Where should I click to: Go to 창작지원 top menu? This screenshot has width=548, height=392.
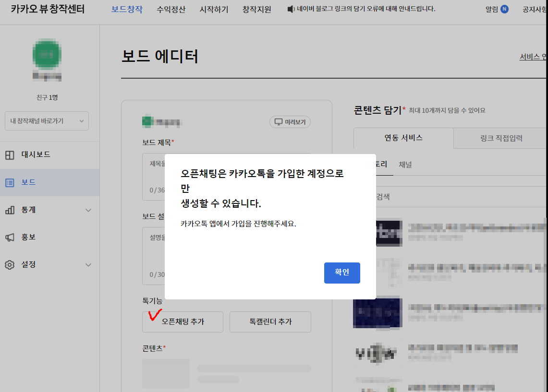(x=257, y=10)
